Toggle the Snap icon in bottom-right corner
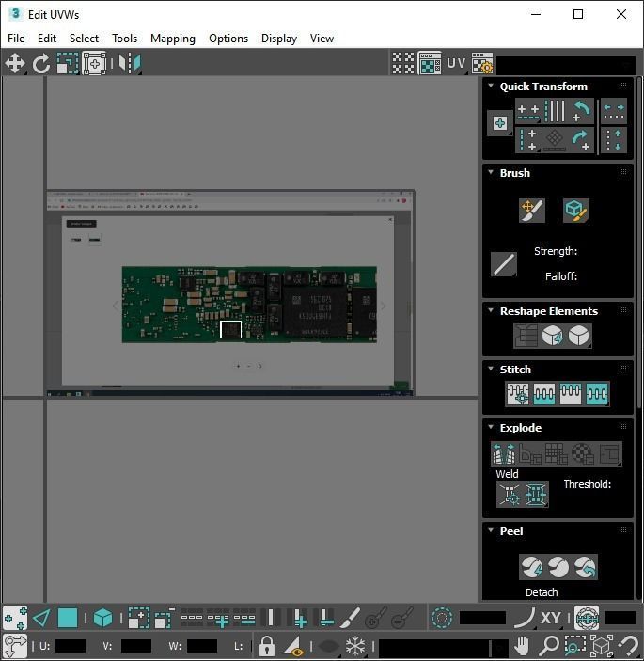644x661 pixels. point(629,645)
